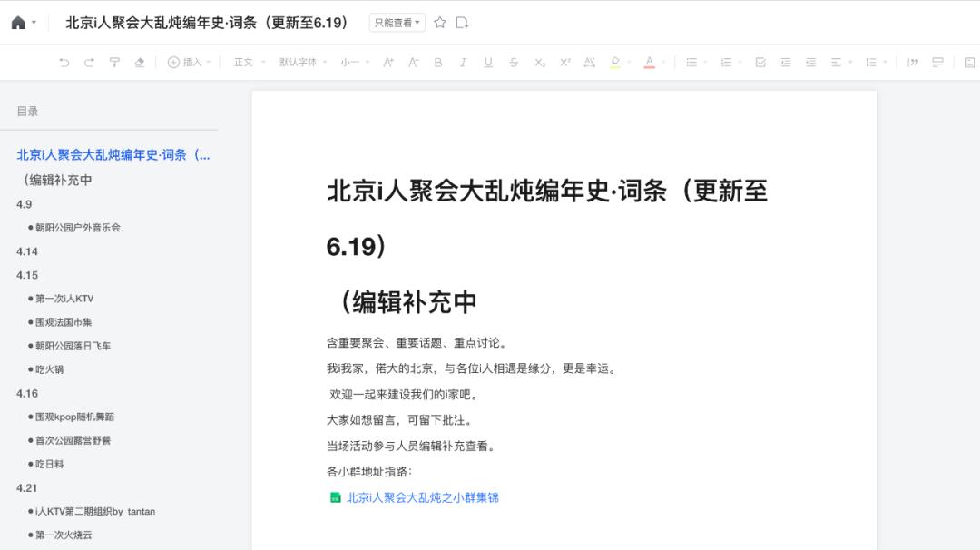Select the 4.16 heading in outline
Image resolution: width=980 pixels, height=550 pixels.
(x=27, y=393)
